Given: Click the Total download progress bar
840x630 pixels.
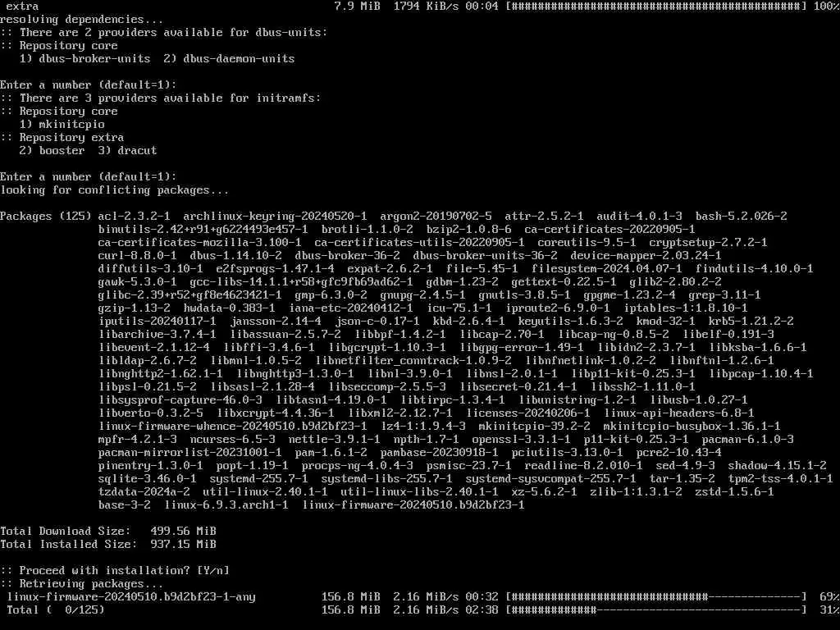Looking at the screenshot, I should point(656,609).
